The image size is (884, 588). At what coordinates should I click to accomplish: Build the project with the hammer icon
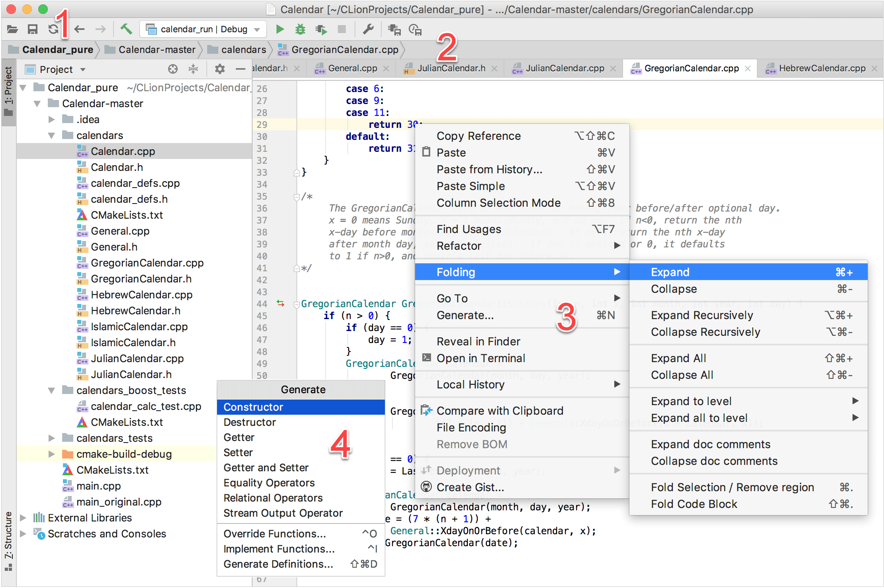pyautogui.click(x=127, y=29)
